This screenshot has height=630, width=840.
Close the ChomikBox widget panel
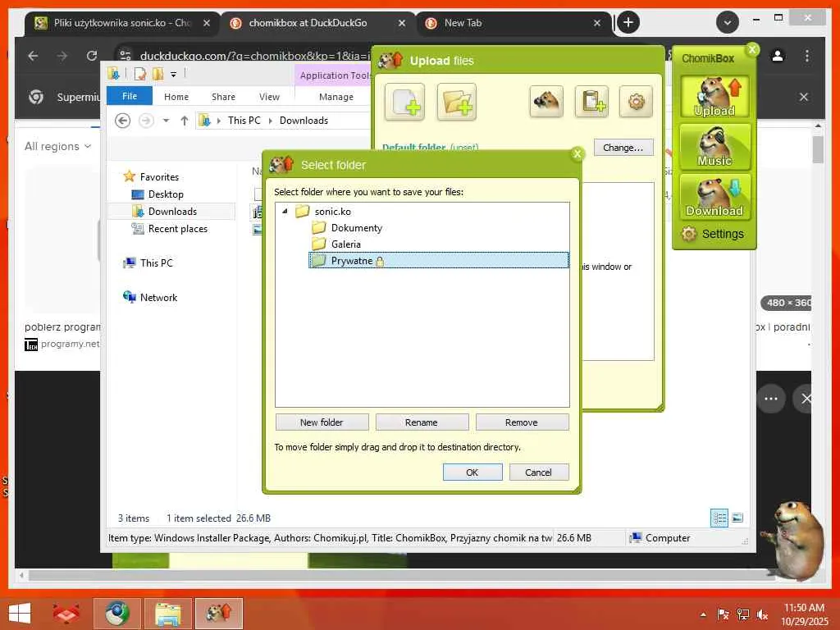(x=752, y=50)
